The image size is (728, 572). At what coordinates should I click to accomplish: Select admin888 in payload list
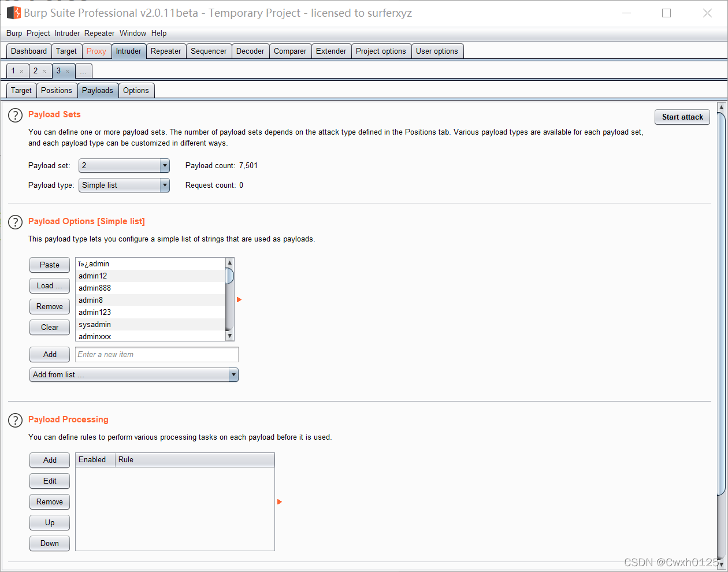tap(150, 288)
